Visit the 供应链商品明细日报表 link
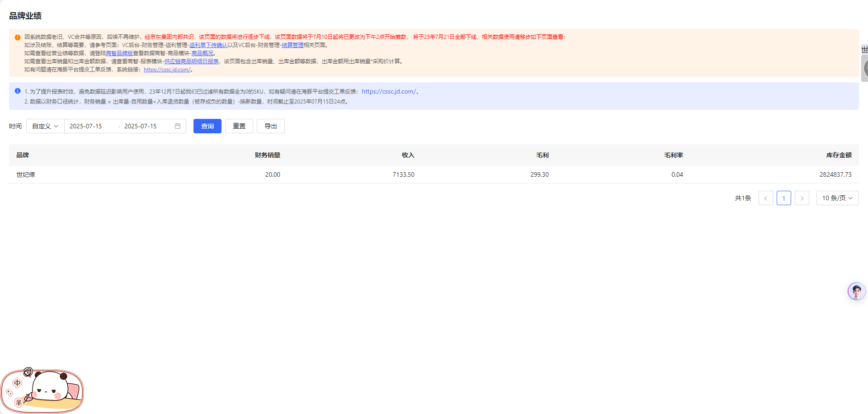The width and height of the screenshot is (868, 414). (x=191, y=61)
